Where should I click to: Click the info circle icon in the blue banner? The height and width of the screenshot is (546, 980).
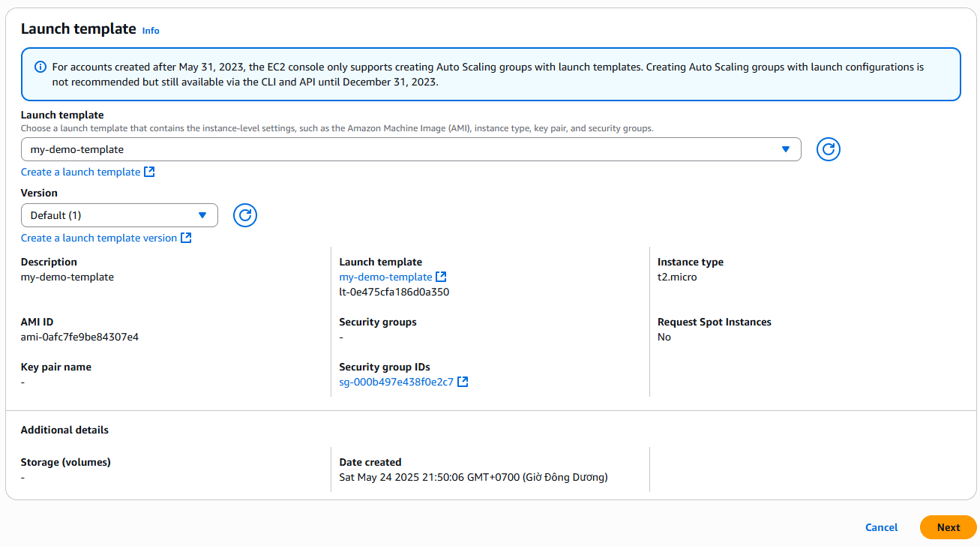(x=41, y=67)
